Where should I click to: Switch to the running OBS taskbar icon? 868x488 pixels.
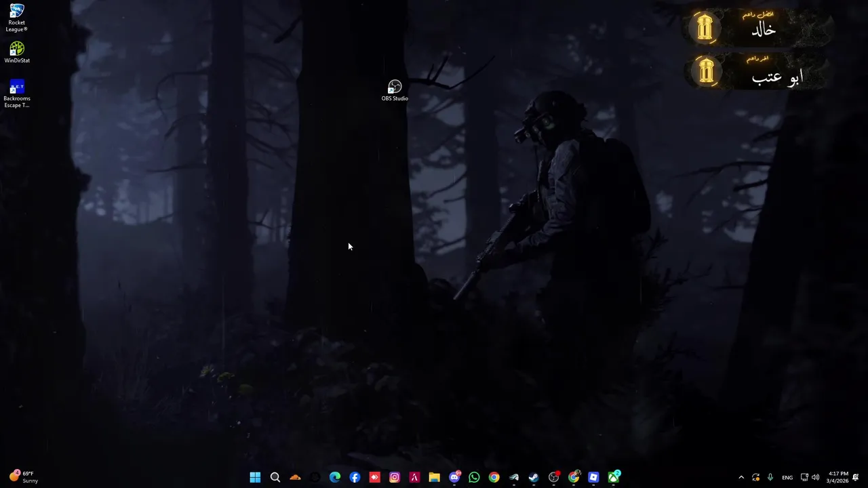[554, 477]
